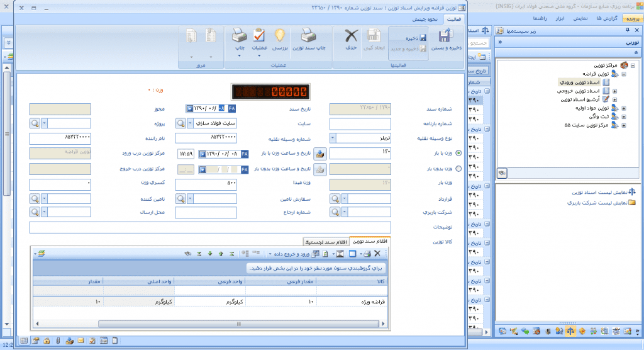
Task: Click the scale read icon next to 'وزن با بار'
Action: click(320, 154)
